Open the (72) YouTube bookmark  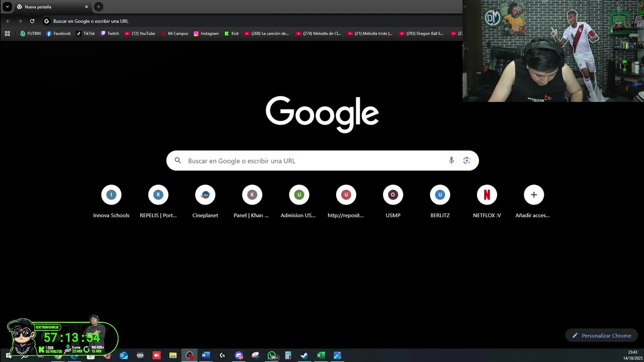(x=140, y=34)
